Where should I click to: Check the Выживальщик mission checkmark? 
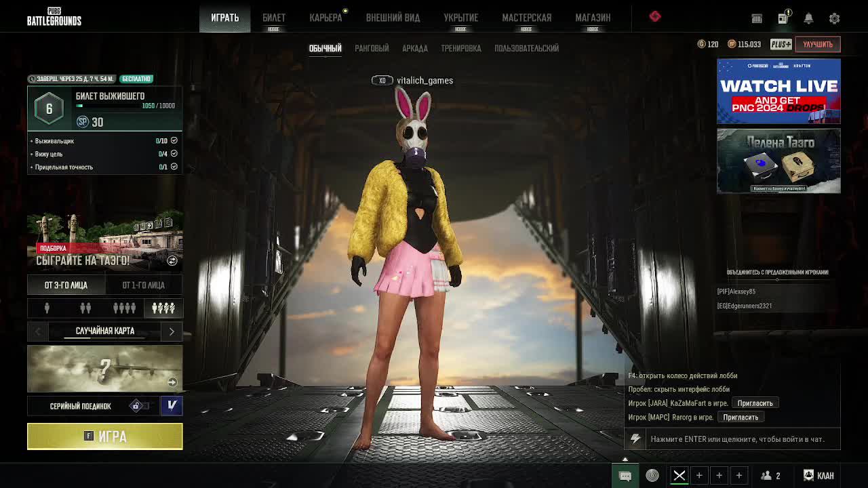[174, 141]
